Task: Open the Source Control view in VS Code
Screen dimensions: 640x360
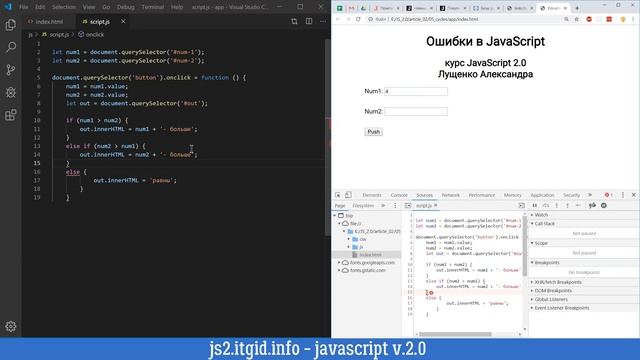Action: [x=11, y=69]
